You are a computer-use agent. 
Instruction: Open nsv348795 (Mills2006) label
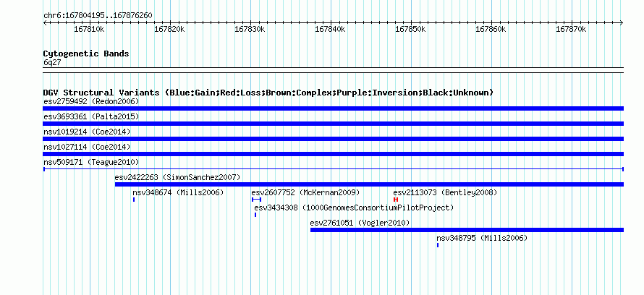pos(482,238)
